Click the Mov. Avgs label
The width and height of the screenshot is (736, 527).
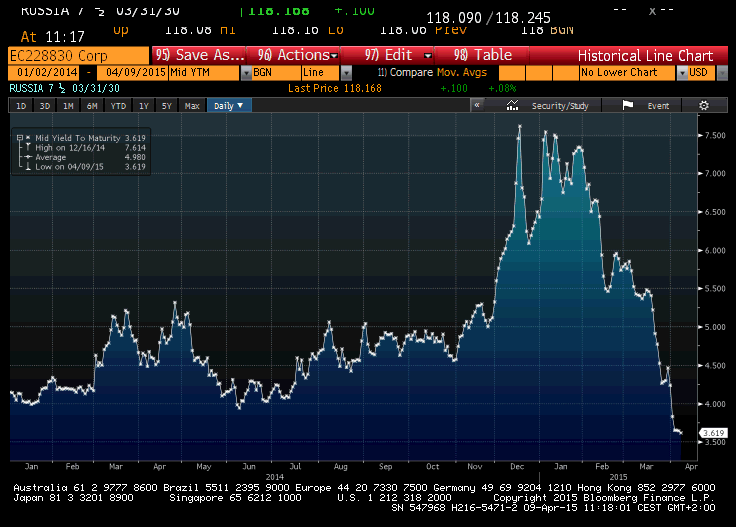pos(462,73)
